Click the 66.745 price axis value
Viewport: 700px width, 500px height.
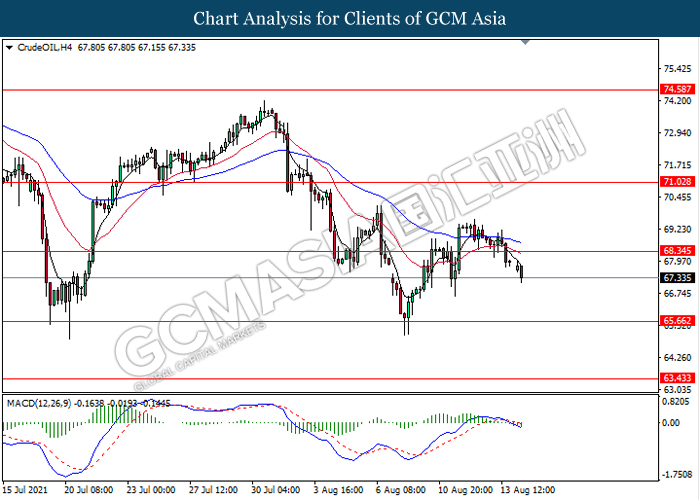click(x=677, y=293)
